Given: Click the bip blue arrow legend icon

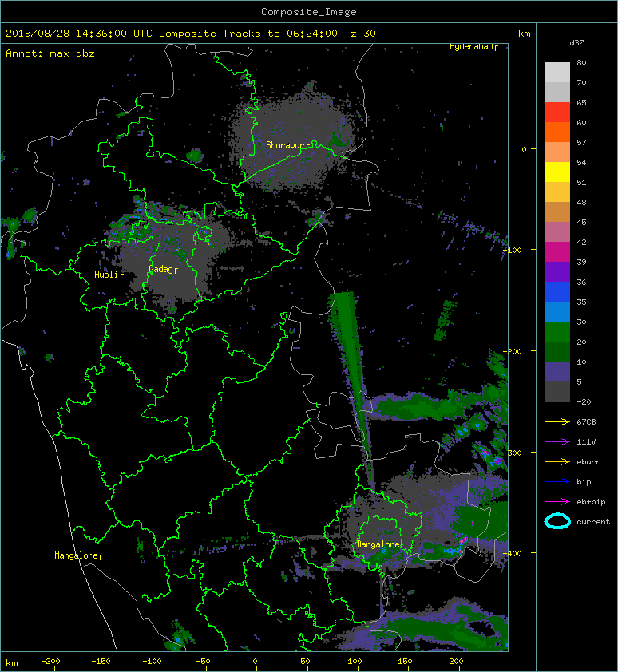Looking at the screenshot, I should 557,482.
